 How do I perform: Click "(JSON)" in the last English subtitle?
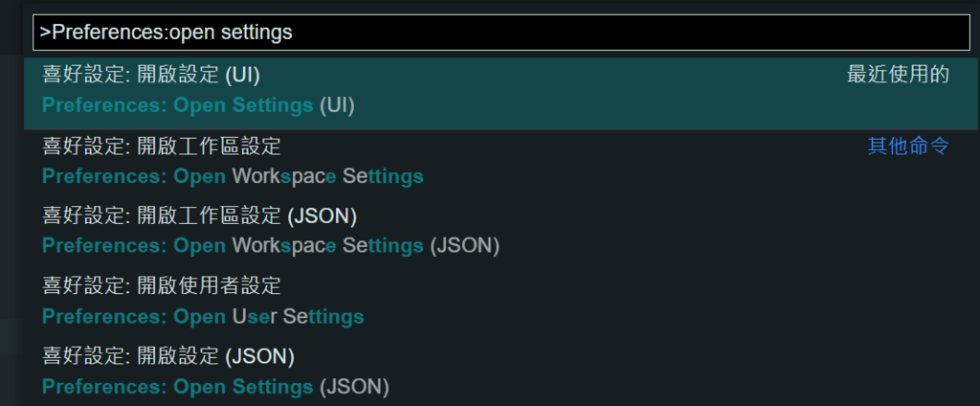(x=354, y=388)
